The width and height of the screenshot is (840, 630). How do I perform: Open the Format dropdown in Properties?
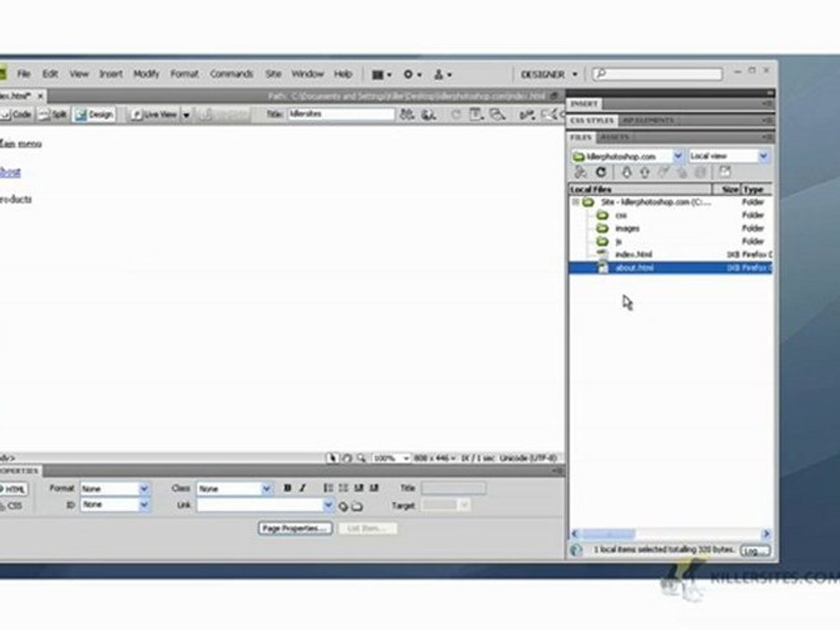[x=144, y=488]
